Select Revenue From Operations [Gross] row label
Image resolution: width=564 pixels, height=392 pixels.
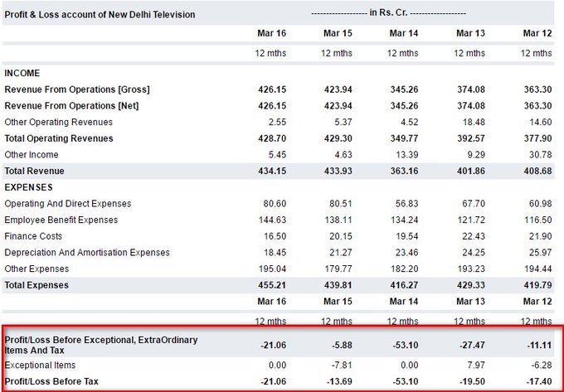[x=77, y=90]
